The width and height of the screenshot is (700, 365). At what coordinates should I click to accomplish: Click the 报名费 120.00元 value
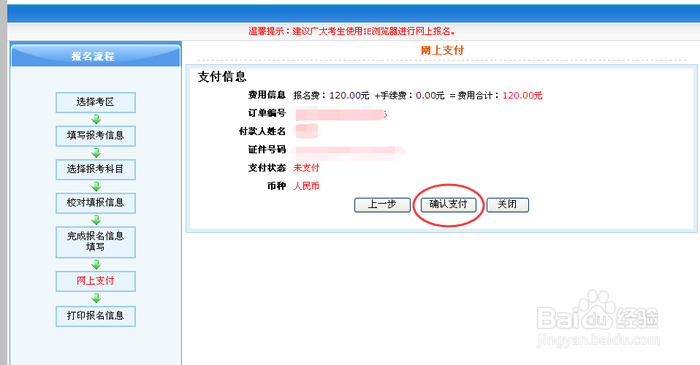click(x=349, y=95)
